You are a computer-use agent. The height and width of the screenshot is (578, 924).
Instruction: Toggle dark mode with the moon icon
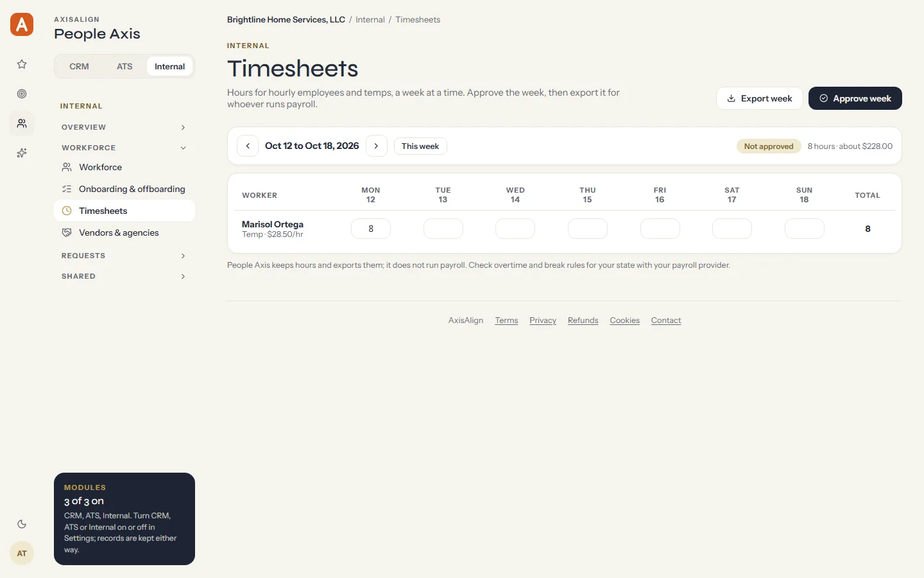point(22,524)
